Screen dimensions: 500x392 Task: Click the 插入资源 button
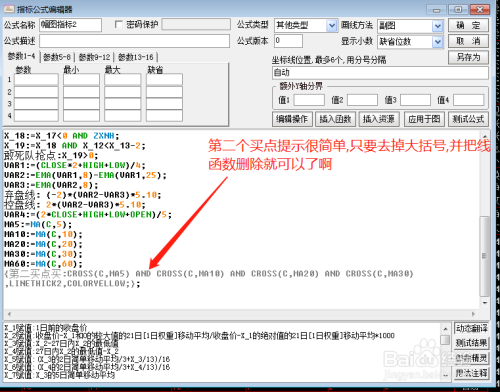click(379, 119)
